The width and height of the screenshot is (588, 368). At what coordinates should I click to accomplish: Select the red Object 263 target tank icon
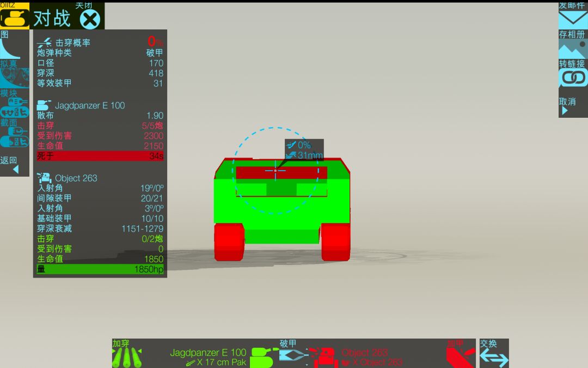coord(323,358)
